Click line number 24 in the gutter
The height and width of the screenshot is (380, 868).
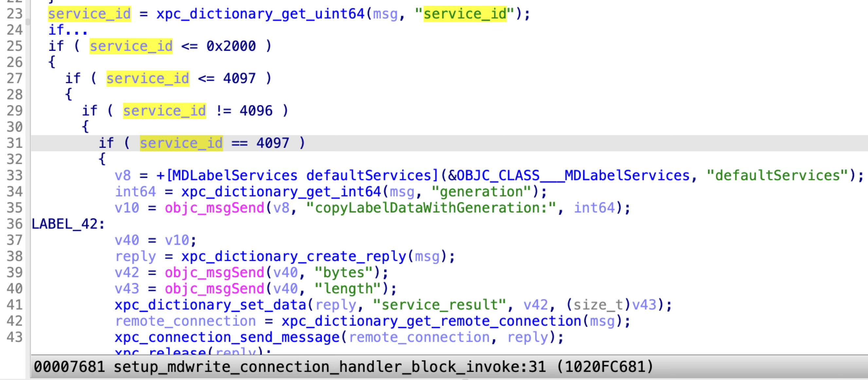pos(15,30)
